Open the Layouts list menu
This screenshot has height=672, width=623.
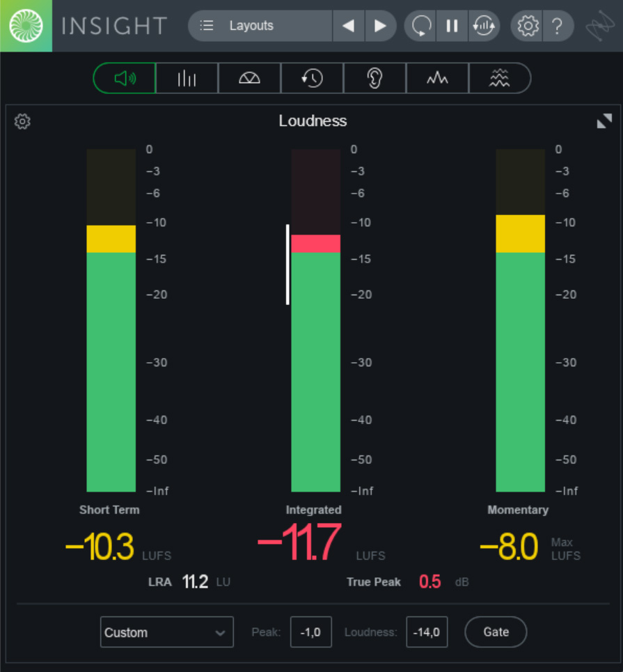260,26
